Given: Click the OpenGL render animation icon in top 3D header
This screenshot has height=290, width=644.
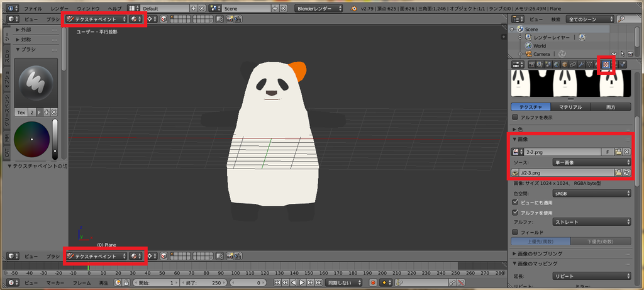Looking at the screenshot, I should (238, 19).
